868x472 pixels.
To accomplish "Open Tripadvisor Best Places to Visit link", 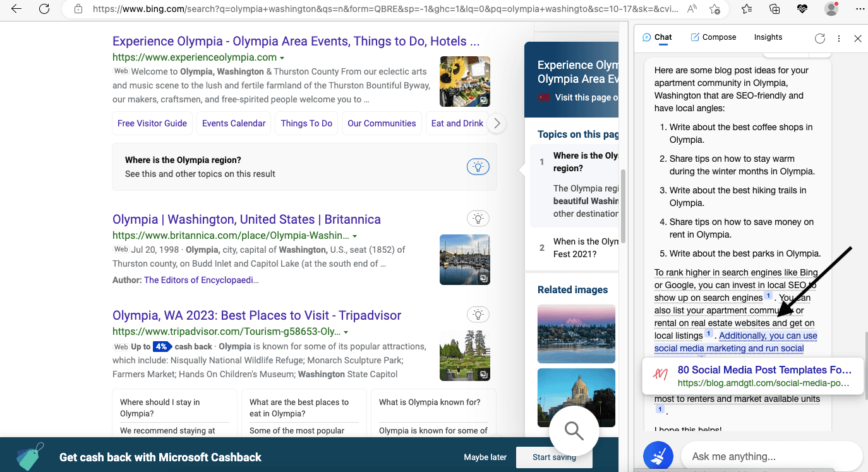I will (256, 315).
